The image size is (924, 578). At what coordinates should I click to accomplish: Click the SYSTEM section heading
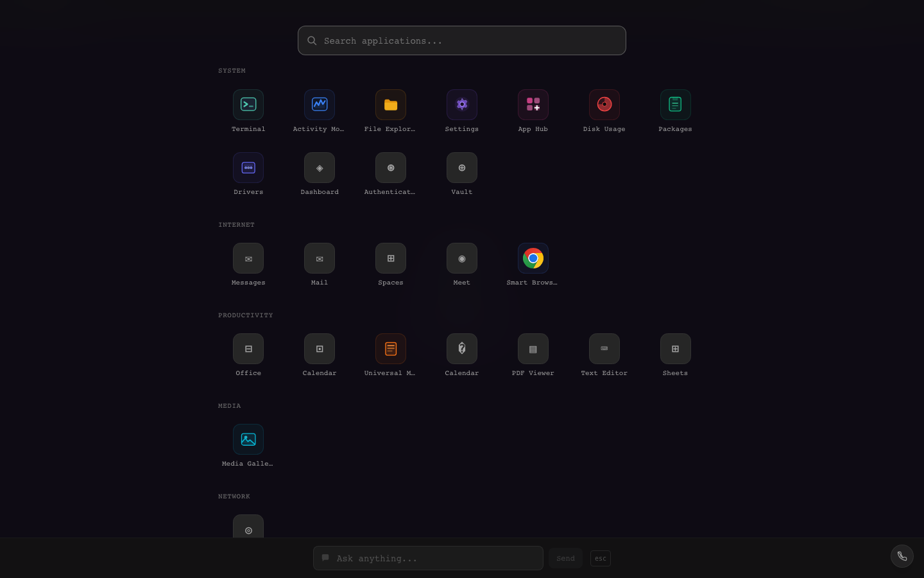pyautogui.click(x=232, y=71)
